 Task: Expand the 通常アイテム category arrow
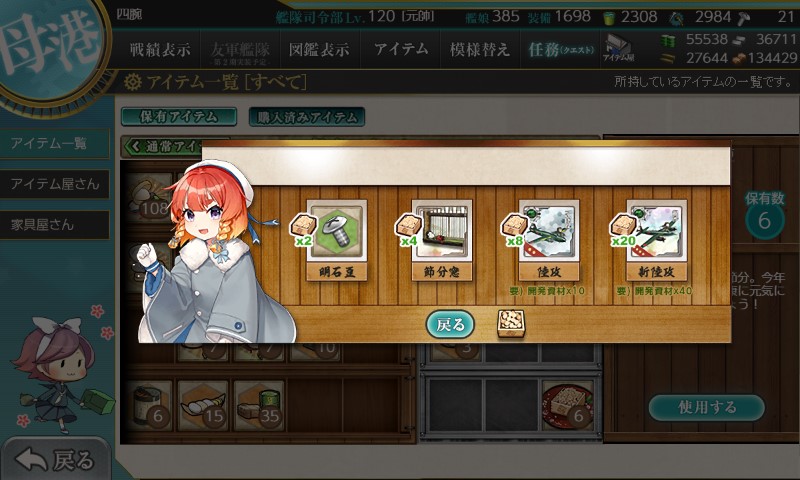[x=135, y=147]
